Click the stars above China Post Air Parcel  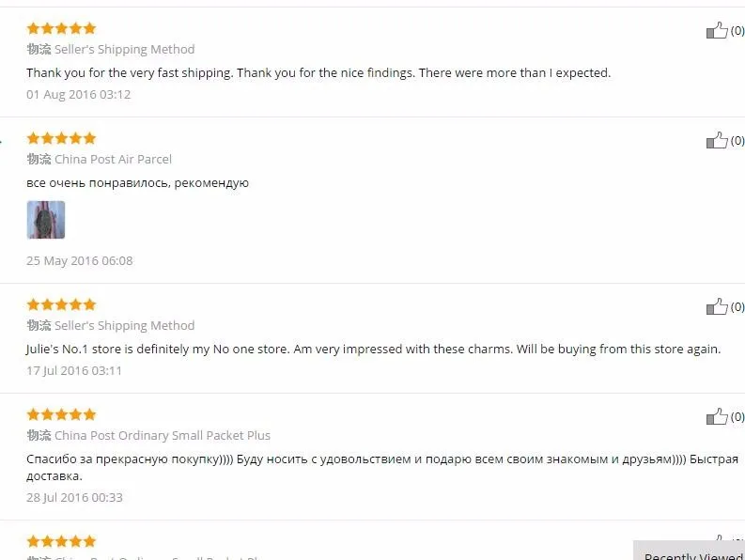pos(61,138)
